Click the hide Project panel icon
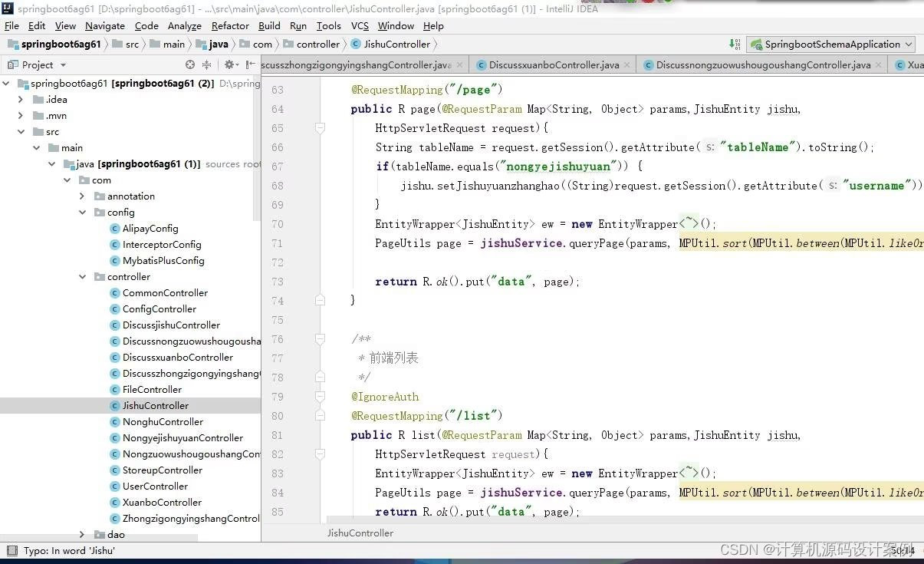The width and height of the screenshot is (924, 564). (x=248, y=64)
